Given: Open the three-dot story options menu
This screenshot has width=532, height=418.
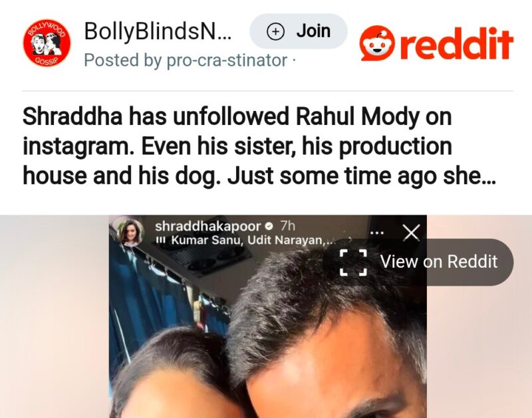Looking at the screenshot, I should coord(377,233).
